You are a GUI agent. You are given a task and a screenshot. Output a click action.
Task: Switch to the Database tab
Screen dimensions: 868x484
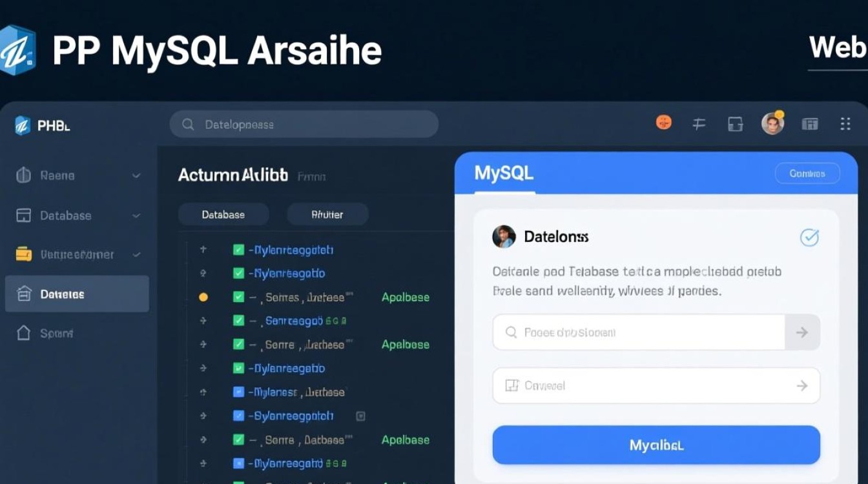223,214
